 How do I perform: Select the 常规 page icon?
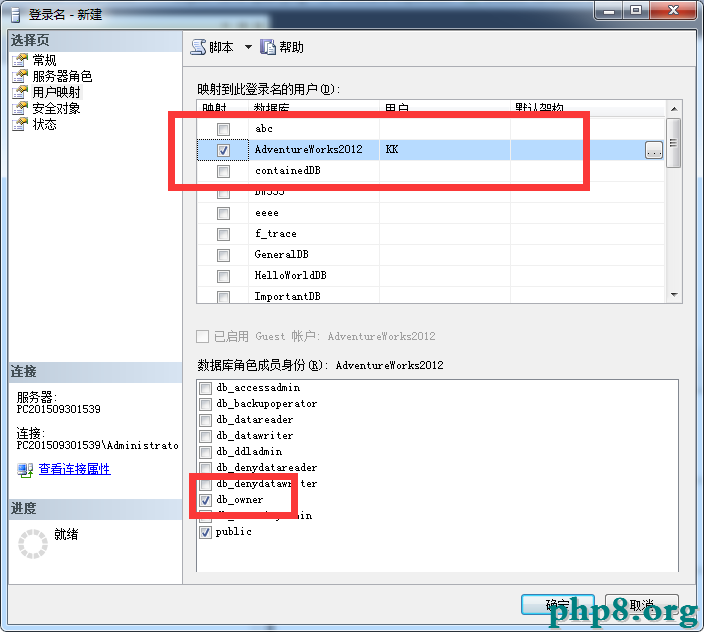20,60
